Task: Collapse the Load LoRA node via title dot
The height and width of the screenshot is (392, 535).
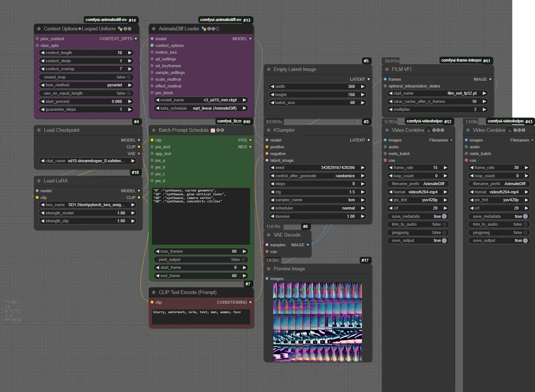Action: (39, 181)
